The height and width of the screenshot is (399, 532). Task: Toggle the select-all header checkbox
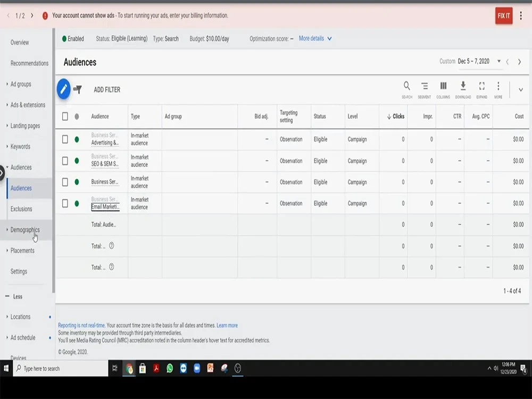click(65, 117)
